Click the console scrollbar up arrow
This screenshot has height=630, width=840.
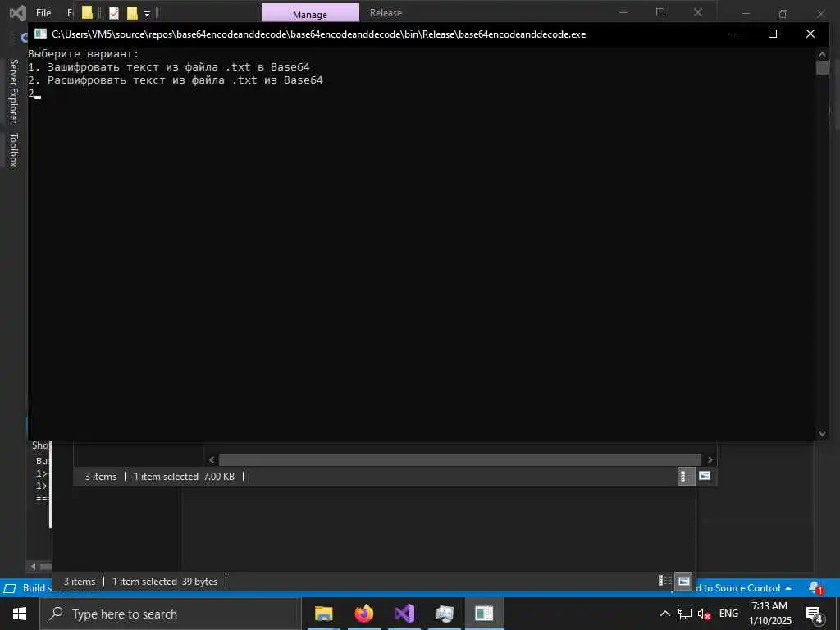tap(822, 54)
